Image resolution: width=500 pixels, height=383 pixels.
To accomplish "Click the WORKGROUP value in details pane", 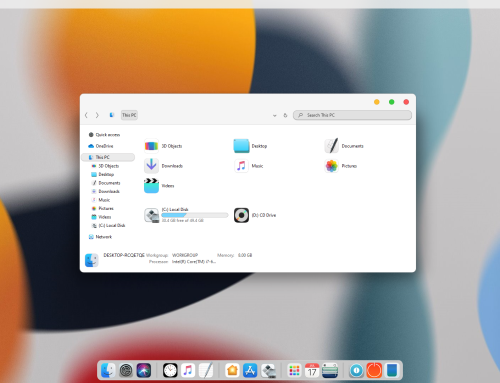I will coord(185,255).
